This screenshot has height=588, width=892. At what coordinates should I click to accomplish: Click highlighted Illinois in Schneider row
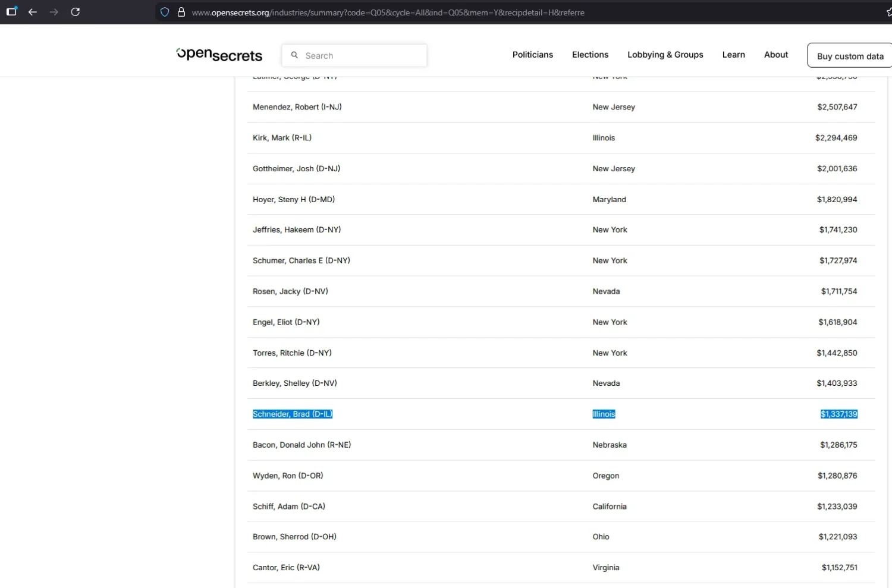pos(604,414)
